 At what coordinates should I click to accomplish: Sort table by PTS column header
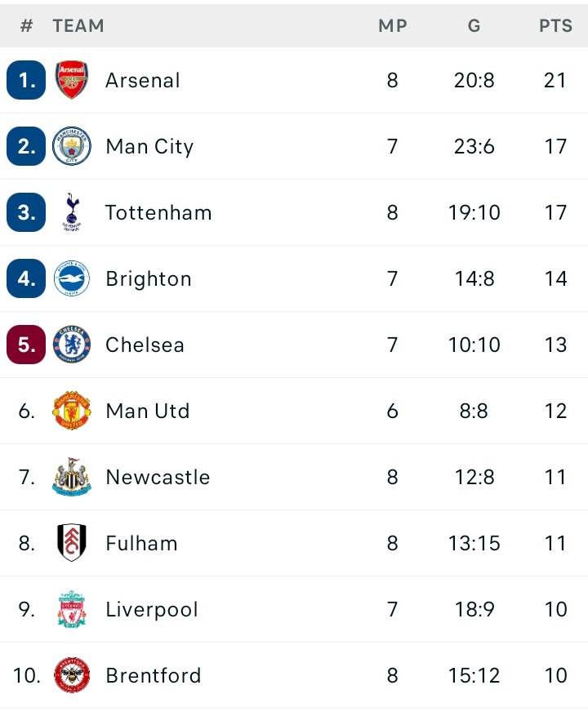coord(555,26)
